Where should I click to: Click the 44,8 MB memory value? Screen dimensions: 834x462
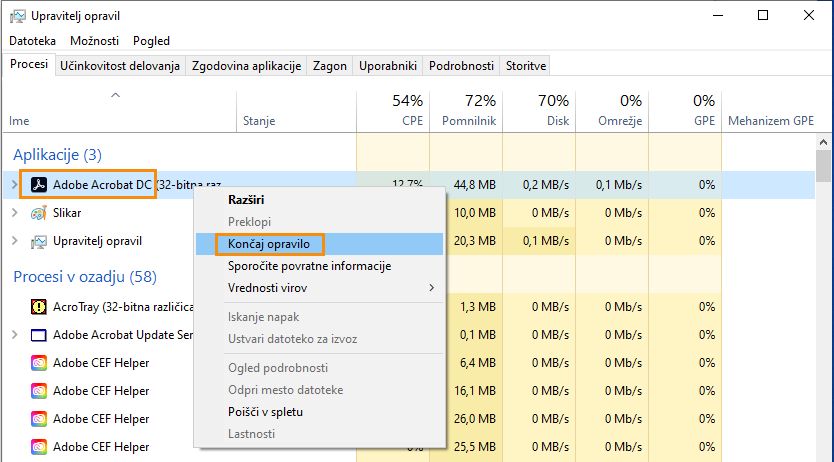[x=474, y=185]
